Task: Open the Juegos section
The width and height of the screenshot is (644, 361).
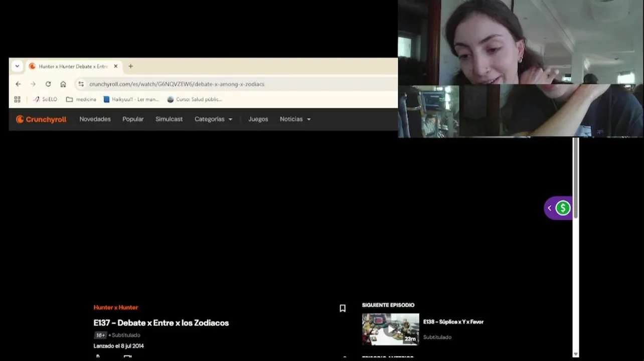Action: (x=258, y=119)
